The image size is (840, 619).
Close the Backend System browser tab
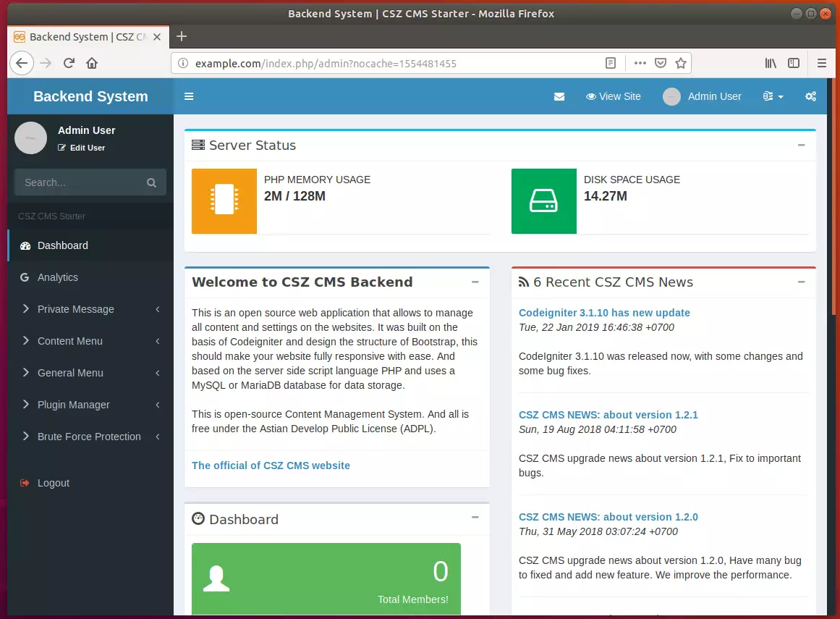pyautogui.click(x=157, y=37)
